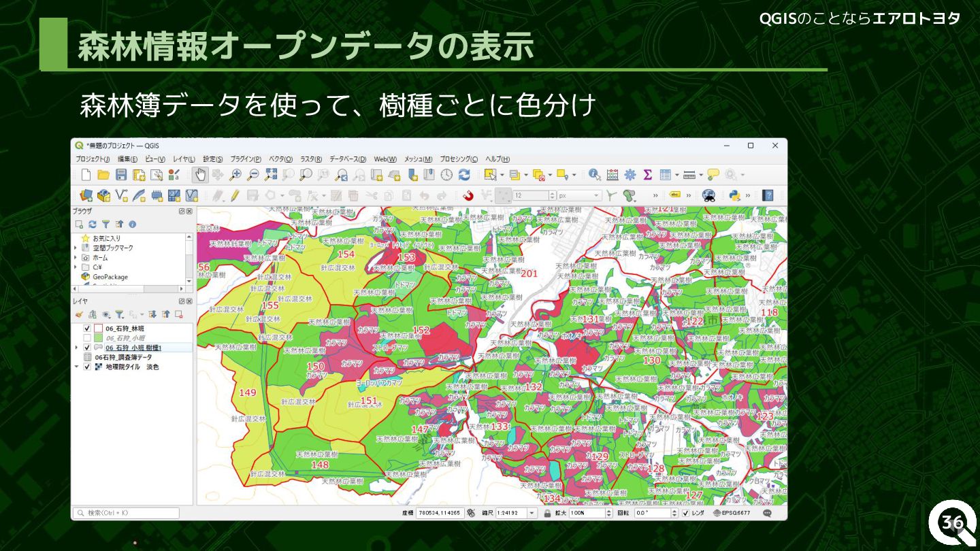Screen dimensions: 980x551
Task: Open the Python Console icon
Action: click(x=734, y=196)
